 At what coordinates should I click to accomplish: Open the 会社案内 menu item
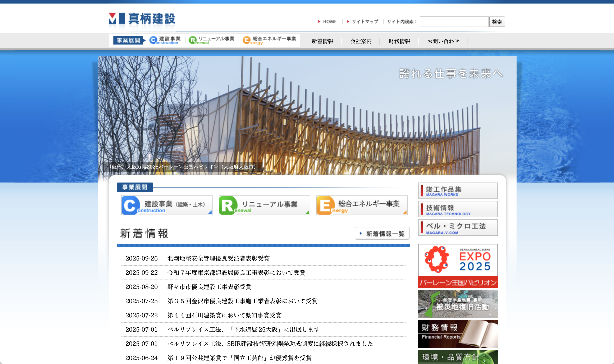pyautogui.click(x=361, y=41)
